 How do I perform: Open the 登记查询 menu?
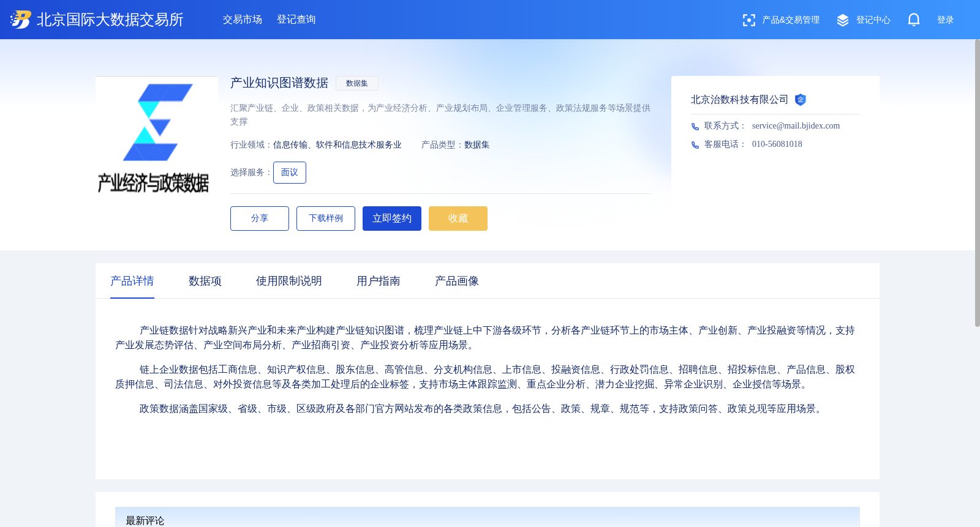(296, 20)
